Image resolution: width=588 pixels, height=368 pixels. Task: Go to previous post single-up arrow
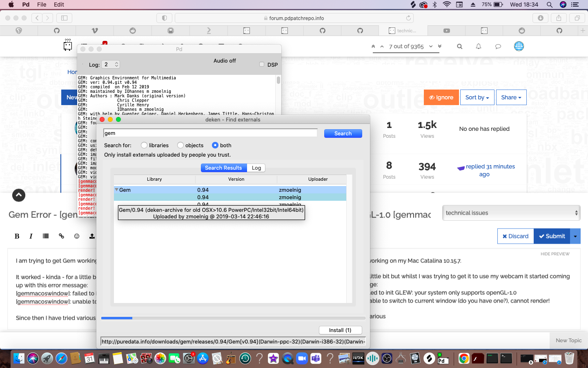click(382, 47)
